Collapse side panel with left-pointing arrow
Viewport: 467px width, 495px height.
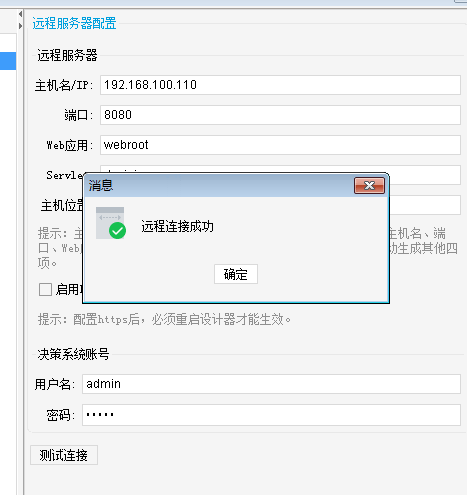click(20, 14)
